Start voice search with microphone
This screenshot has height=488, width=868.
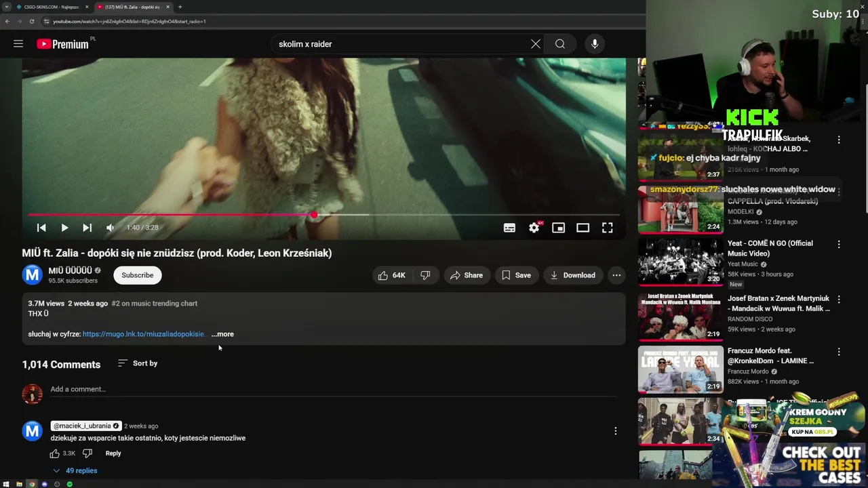(x=595, y=44)
